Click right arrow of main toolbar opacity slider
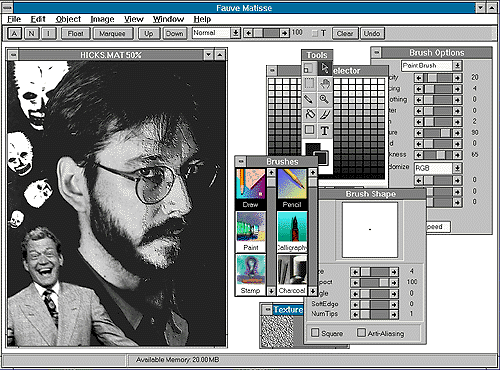500x370 pixels. pos(284,33)
